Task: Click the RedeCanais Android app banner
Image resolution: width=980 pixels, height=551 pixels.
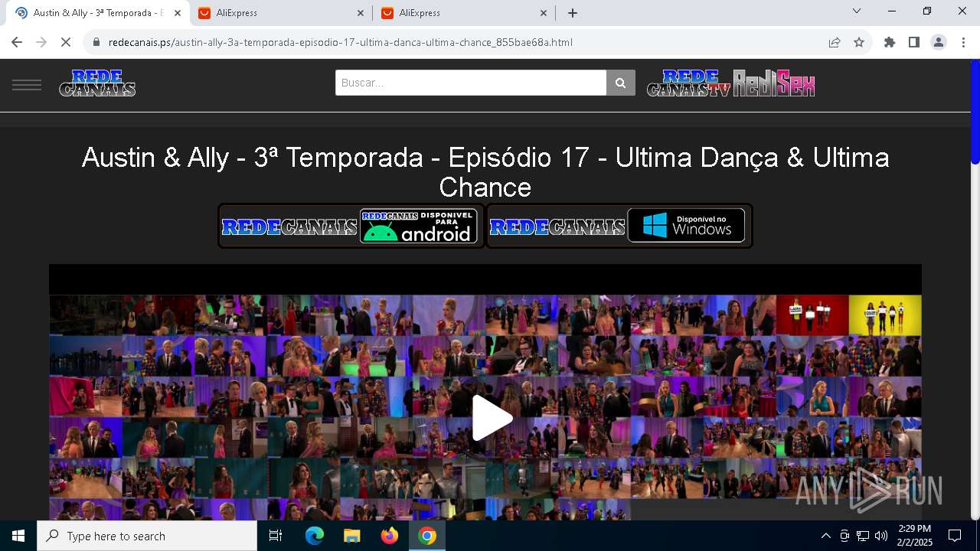Action: click(x=351, y=226)
